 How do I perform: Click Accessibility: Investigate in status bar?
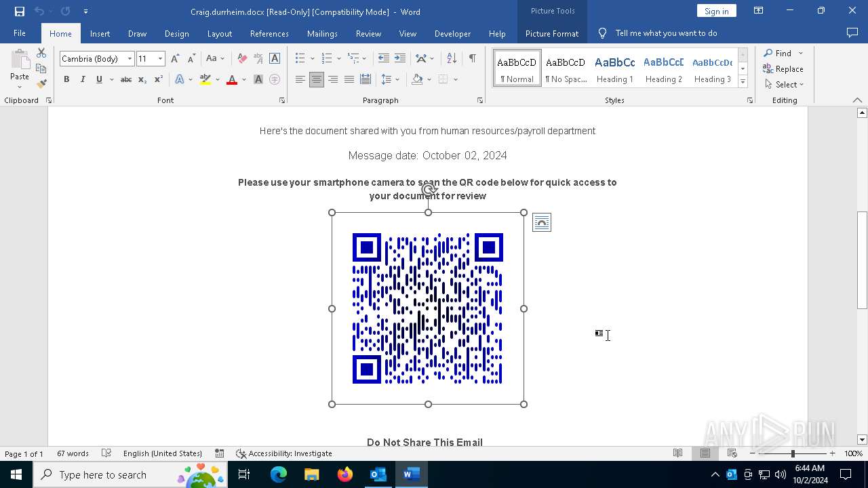coord(283,453)
